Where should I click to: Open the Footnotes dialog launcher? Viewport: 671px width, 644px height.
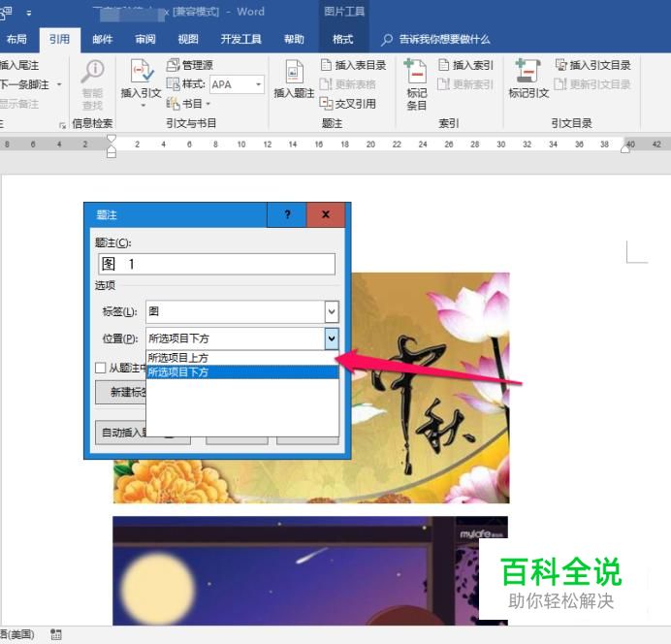click(62, 125)
